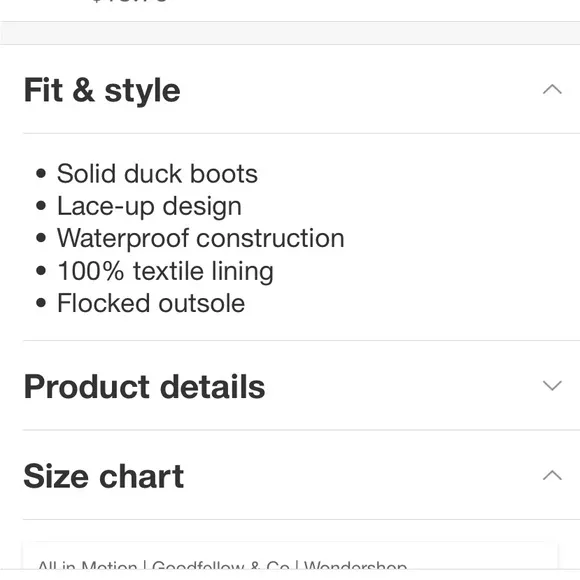Open the Product details section heading

coord(144,387)
